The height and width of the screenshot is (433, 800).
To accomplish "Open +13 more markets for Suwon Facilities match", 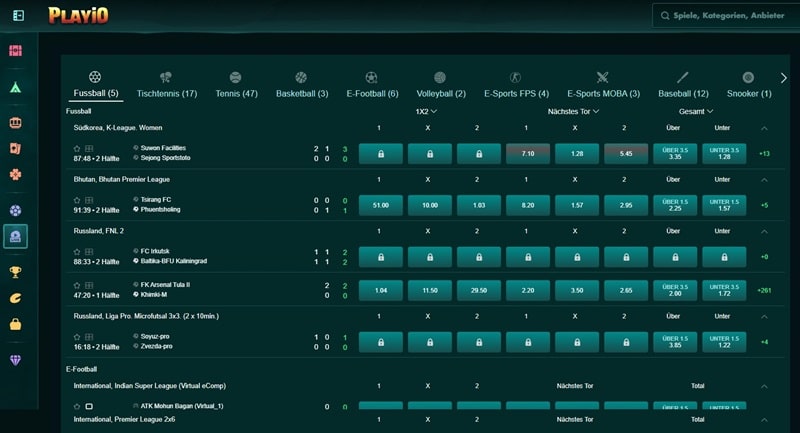I will [x=764, y=154].
